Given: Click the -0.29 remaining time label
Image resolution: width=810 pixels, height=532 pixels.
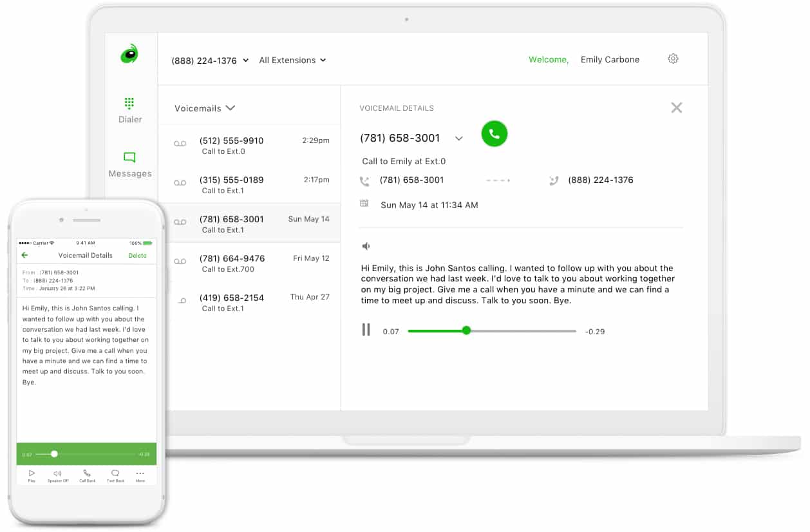Looking at the screenshot, I should (594, 332).
